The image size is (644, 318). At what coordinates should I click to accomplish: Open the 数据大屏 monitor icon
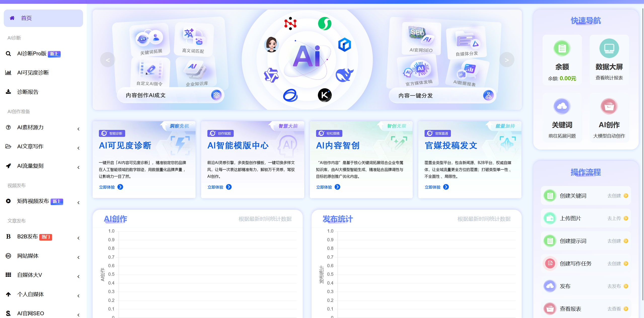[609, 48]
